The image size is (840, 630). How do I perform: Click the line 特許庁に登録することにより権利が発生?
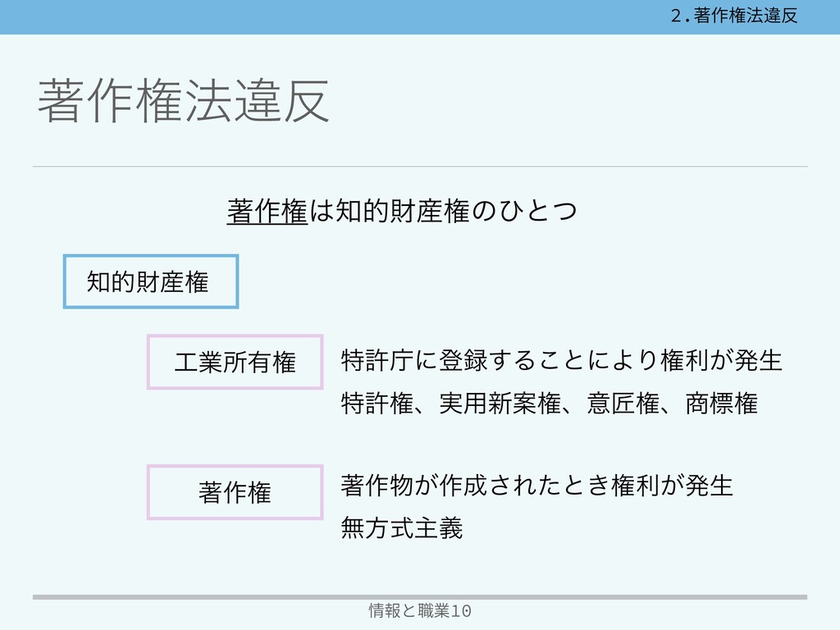[x=561, y=360]
